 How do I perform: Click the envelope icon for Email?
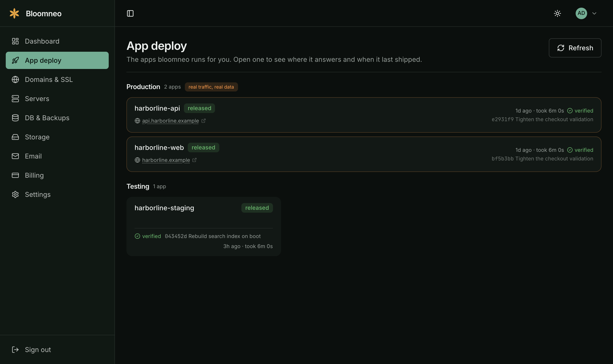[x=15, y=156]
